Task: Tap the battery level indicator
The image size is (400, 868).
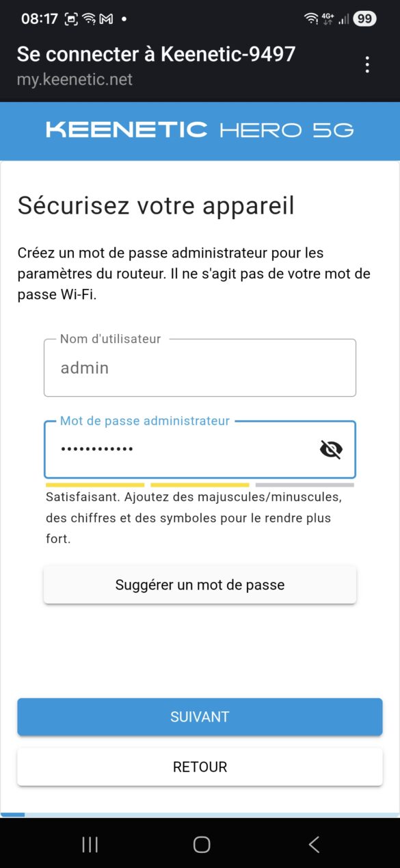Action: point(364,19)
